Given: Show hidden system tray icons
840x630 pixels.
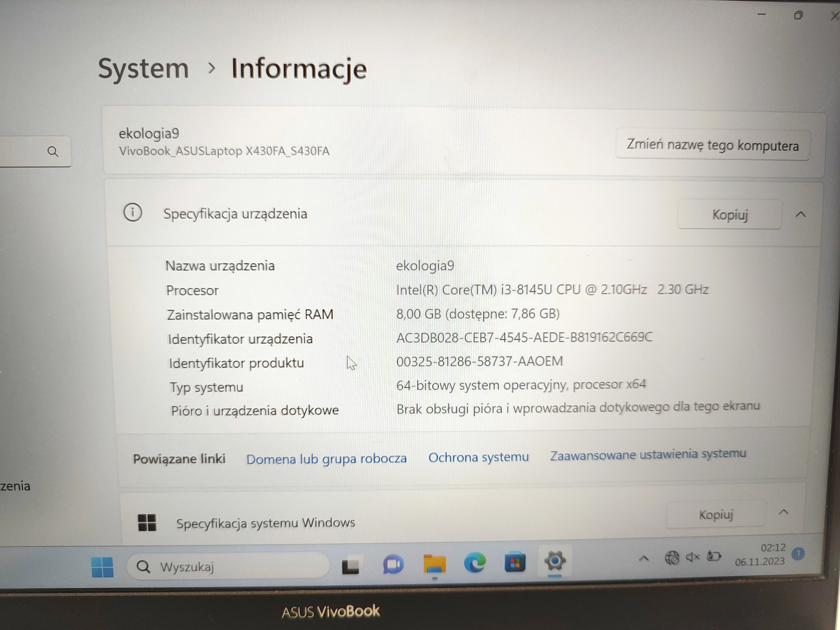Looking at the screenshot, I should point(644,558).
